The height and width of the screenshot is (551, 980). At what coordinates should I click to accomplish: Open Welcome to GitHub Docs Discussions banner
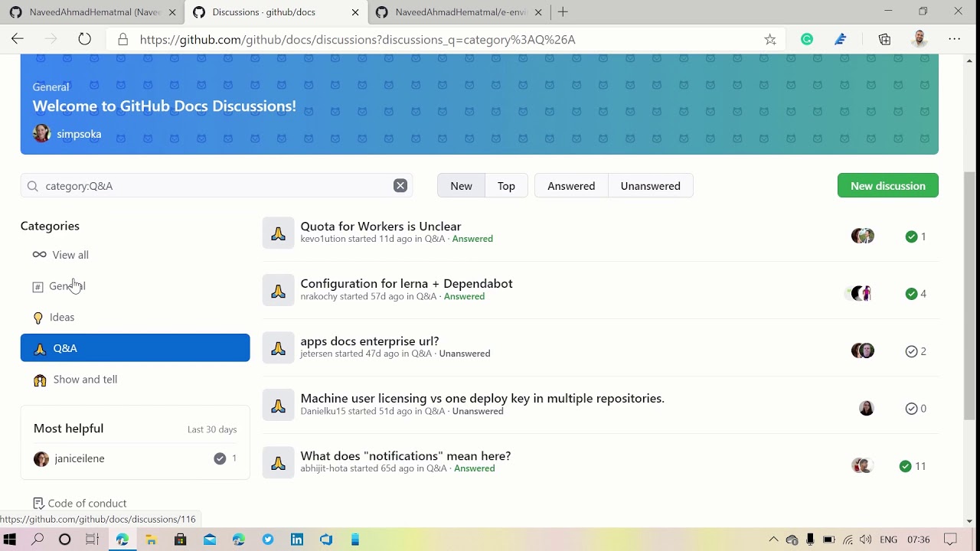164,106
